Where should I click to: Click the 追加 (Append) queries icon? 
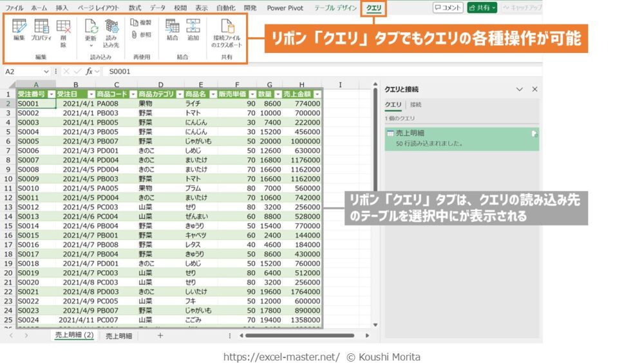[193, 30]
